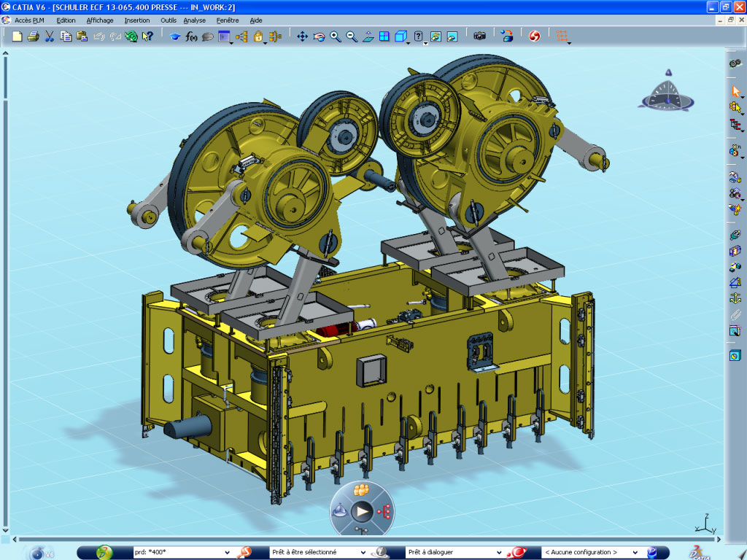Screen dimensions: 747x560
Task: Select the arrow Select tool in right toolbar
Action: pyautogui.click(x=735, y=91)
